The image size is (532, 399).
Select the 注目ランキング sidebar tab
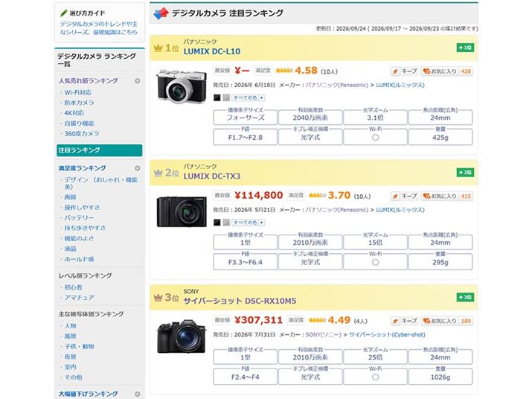click(100, 150)
